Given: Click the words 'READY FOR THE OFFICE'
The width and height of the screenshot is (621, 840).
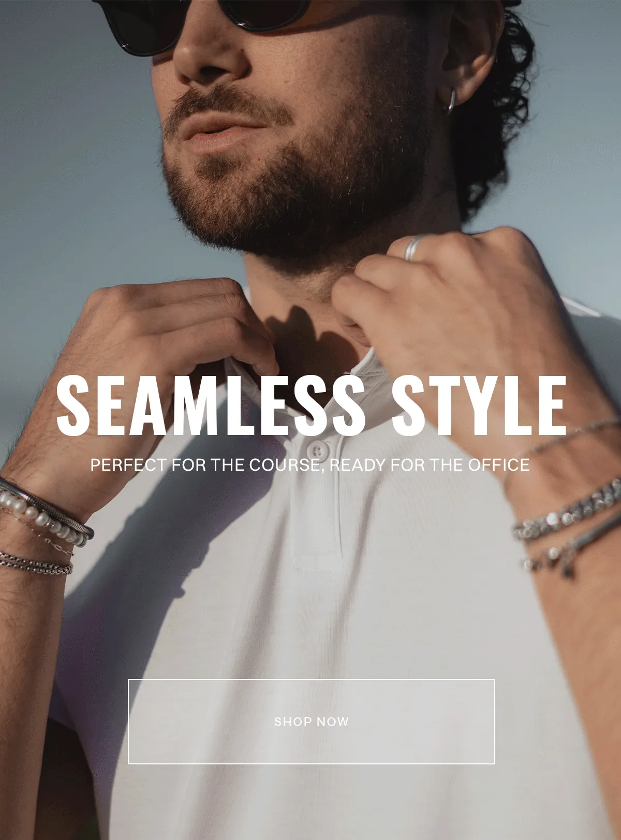Looking at the screenshot, I should [430, 465].
